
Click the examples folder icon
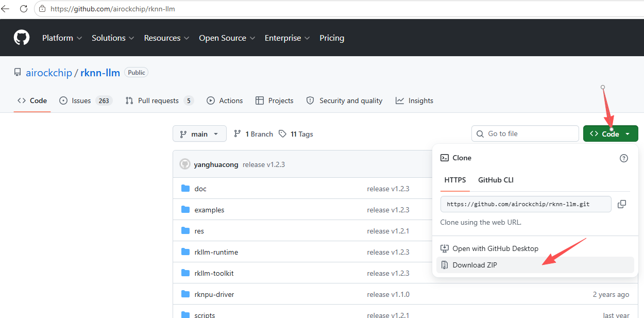185,210
